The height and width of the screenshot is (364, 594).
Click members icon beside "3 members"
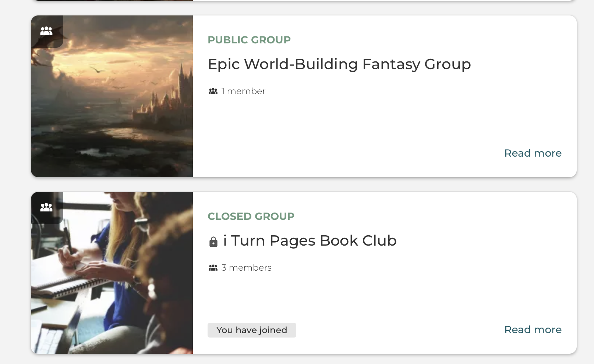(x=213, y=268)
